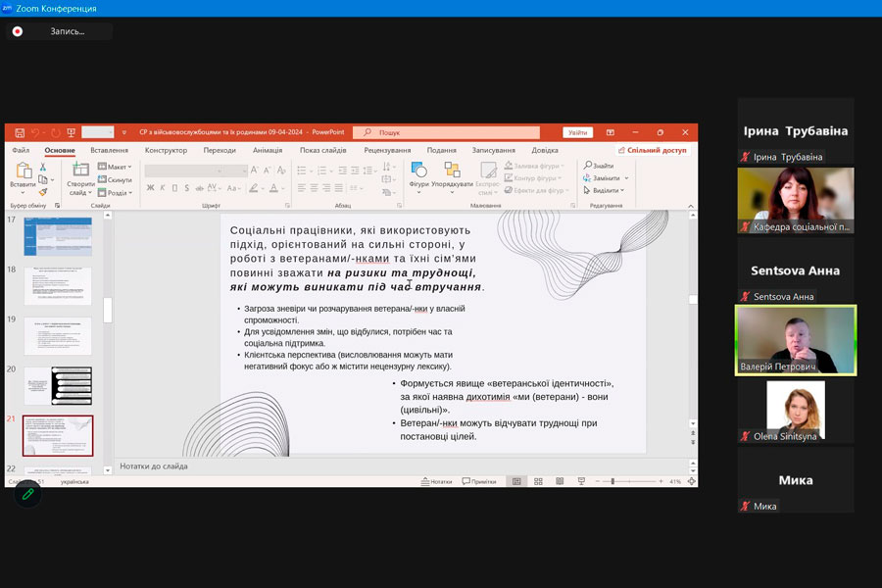The image size is (882, 588).
Task: Open Zoom annotation green pencil button
Action: (27, 494)
